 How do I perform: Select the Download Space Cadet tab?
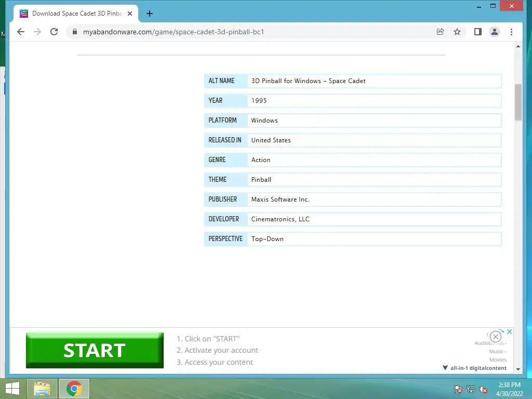coord(76,14)
